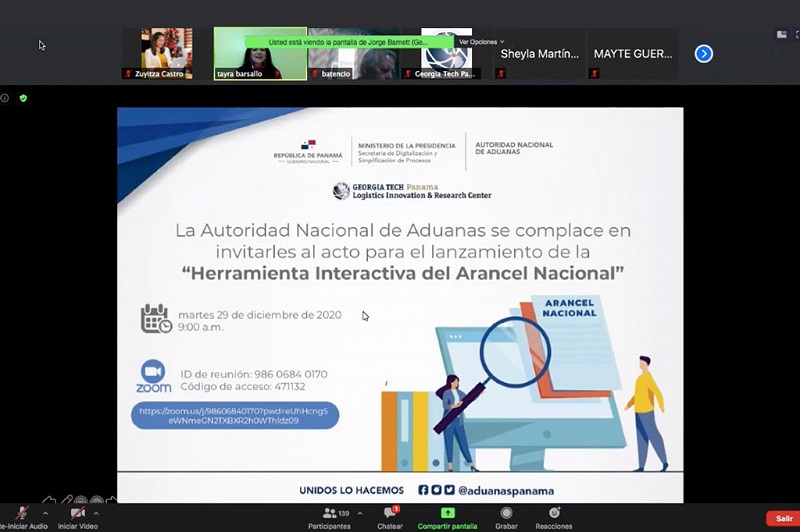Click 'UNIDOS LO HACEMOS' slogan text
This screenshot has height=532, width=800.
352,490
